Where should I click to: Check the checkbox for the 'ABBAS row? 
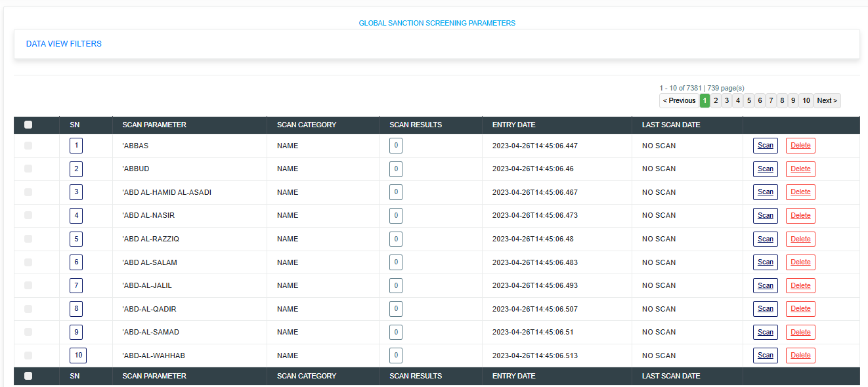[x=28, y=145]
